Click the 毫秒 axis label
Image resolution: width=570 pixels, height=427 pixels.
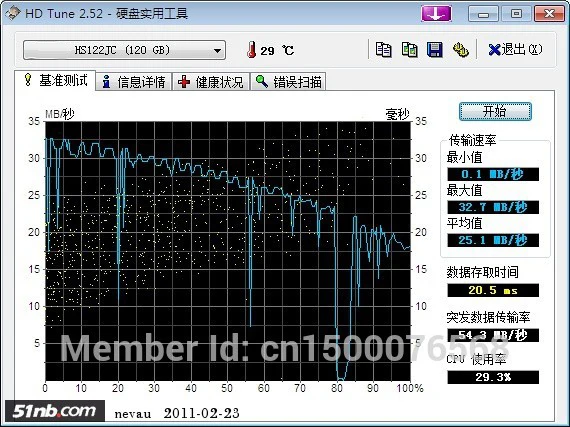pos(397,114)
